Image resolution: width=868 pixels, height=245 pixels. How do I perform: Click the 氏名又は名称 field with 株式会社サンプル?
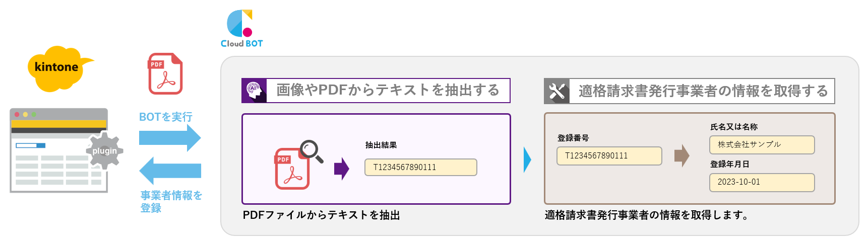coord(762,145)
